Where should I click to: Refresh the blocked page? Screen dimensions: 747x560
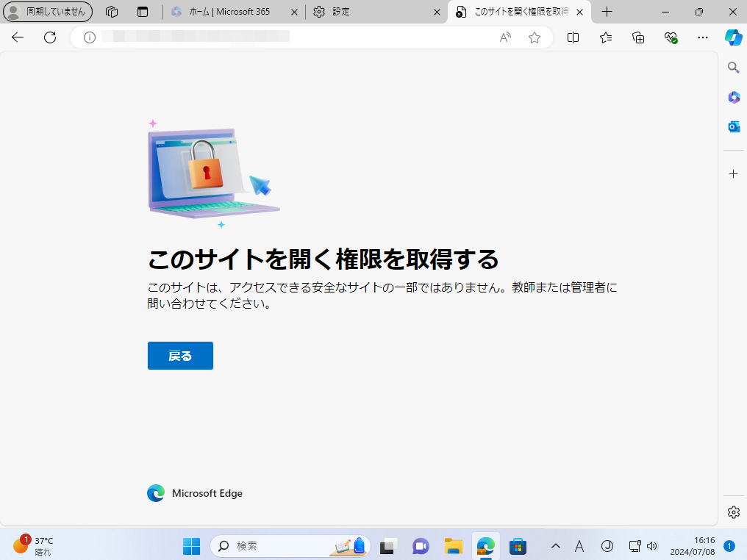(x=49, y=37)
